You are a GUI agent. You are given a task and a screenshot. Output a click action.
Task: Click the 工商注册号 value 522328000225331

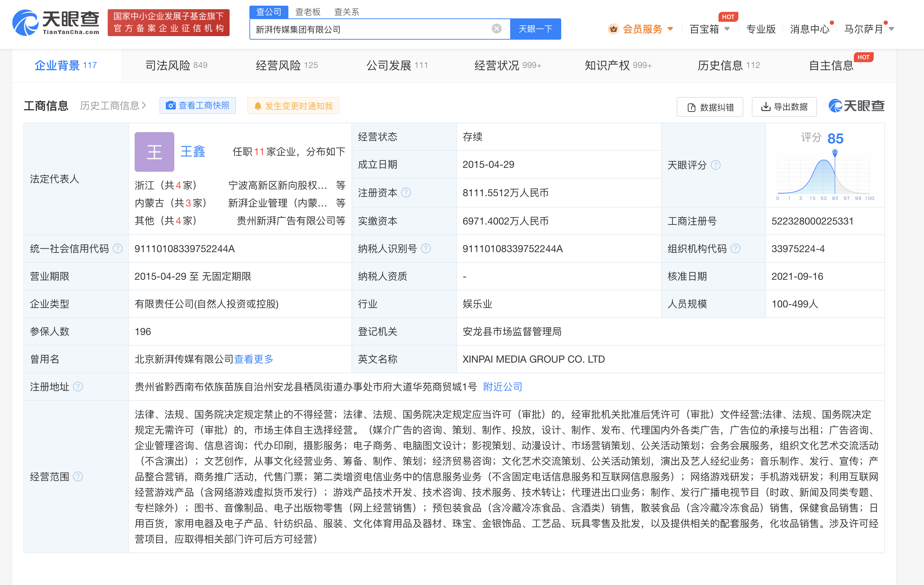812,221
